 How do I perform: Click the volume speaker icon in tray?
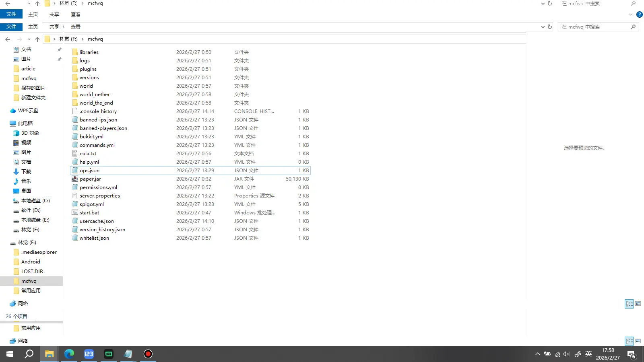click(x=566, y=354)
